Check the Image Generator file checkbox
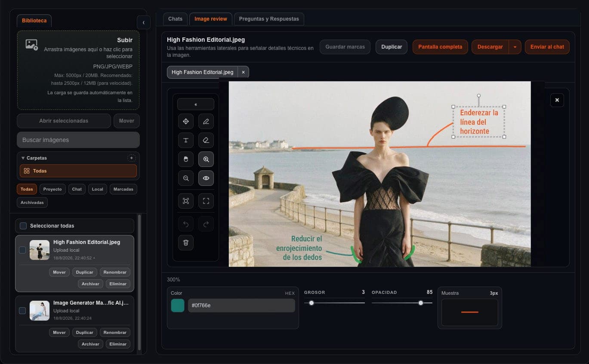 [x=22, y=310]
